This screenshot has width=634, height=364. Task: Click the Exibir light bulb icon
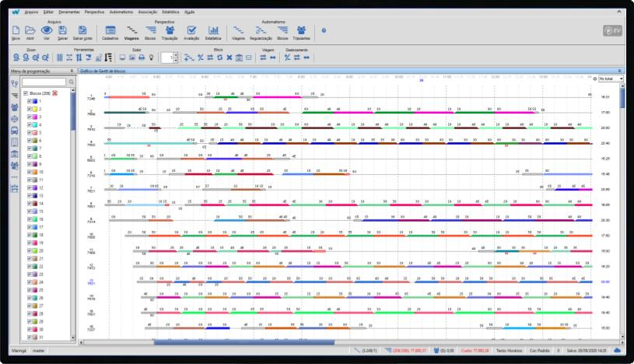[151, 58]
